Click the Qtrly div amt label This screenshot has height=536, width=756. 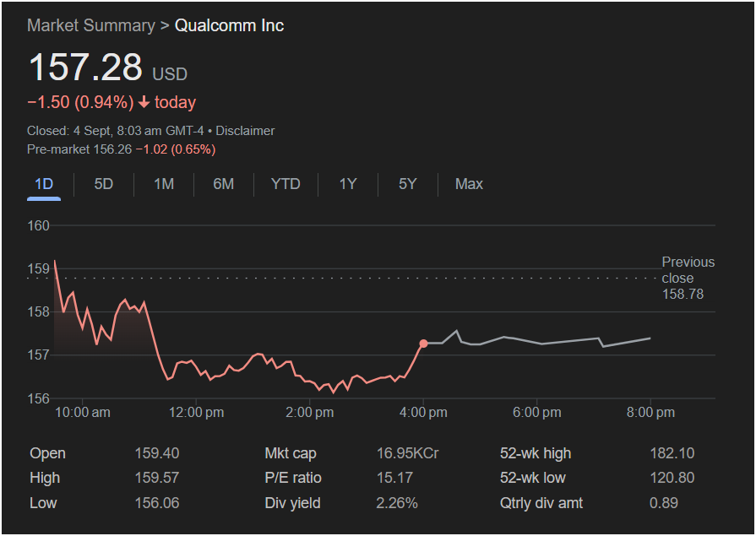(541, 503)
